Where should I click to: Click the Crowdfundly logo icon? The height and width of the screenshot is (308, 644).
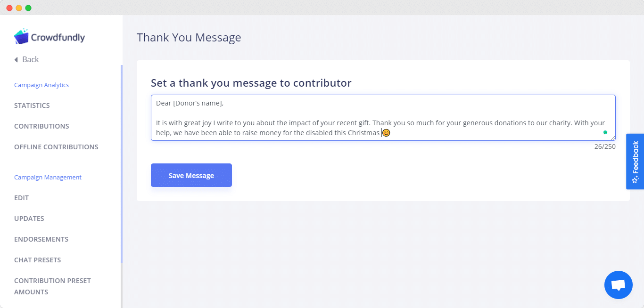coord(21,37)
